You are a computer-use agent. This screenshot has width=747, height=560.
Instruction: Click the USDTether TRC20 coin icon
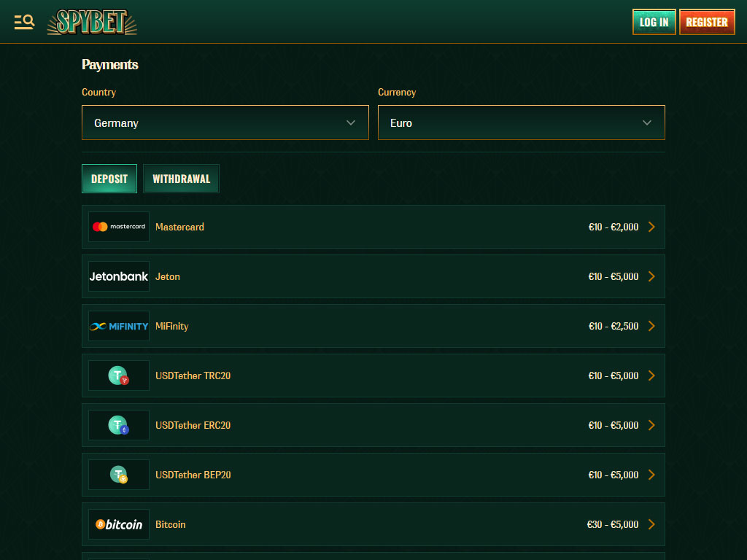(119, 376)
